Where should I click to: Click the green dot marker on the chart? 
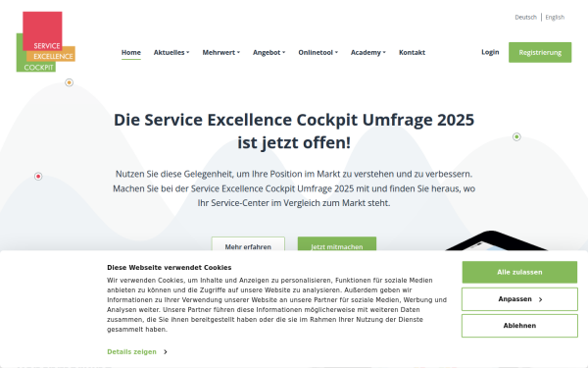click(x=516, y=136)
